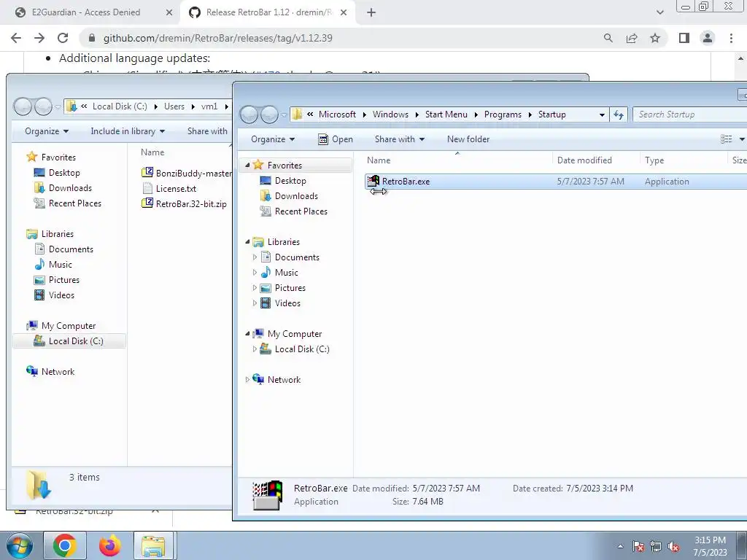Go forward in Chrome browser
The height and width of the screenshot is (560, 747).
39,38
